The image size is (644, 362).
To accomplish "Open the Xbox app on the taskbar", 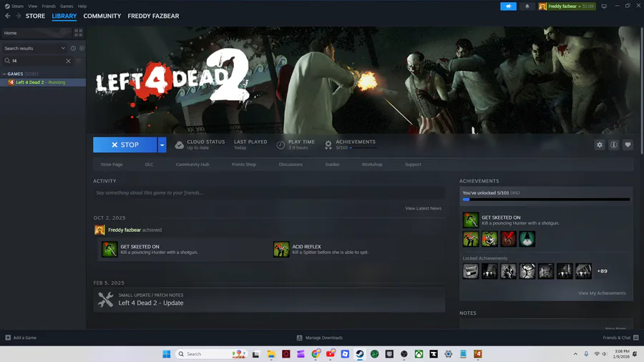I will coord(419,354).
